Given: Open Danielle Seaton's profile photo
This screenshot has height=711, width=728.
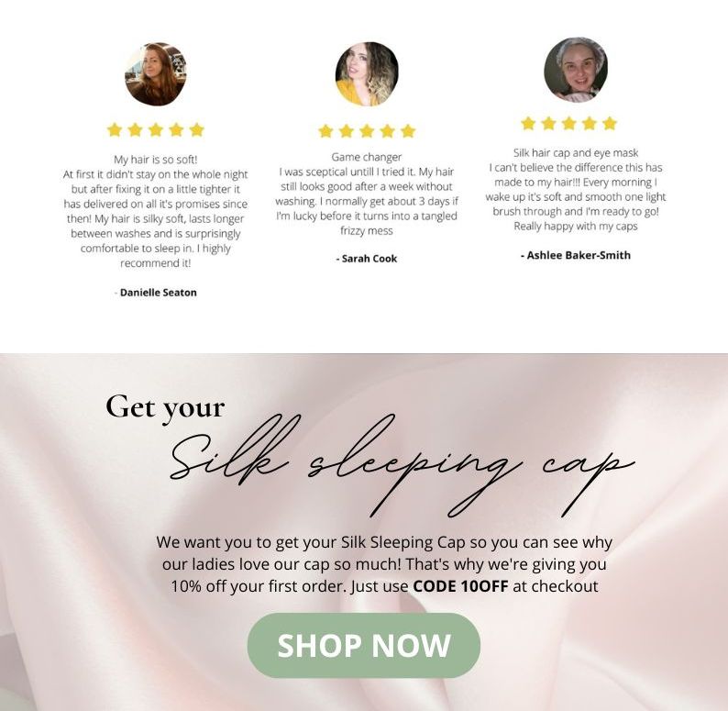Looking at the screenshot, I should [156, 74].
